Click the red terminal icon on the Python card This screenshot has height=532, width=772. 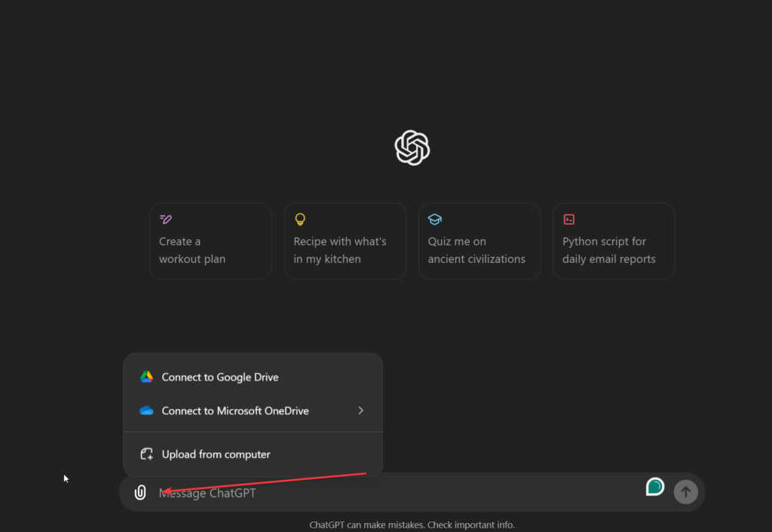pos(569,219)
